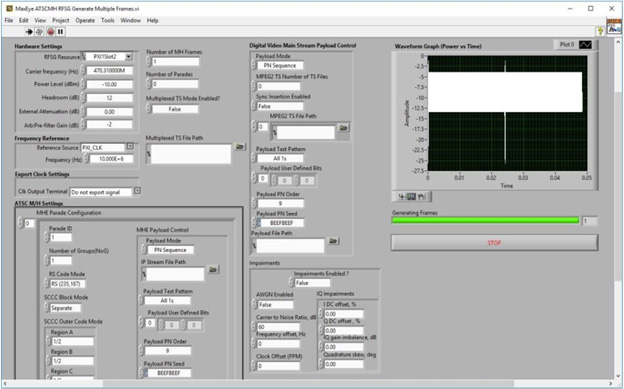Click the Quadrature skew deg field
Image resolution: width=624 pixels, height=389 pixels.
[344, 364]
